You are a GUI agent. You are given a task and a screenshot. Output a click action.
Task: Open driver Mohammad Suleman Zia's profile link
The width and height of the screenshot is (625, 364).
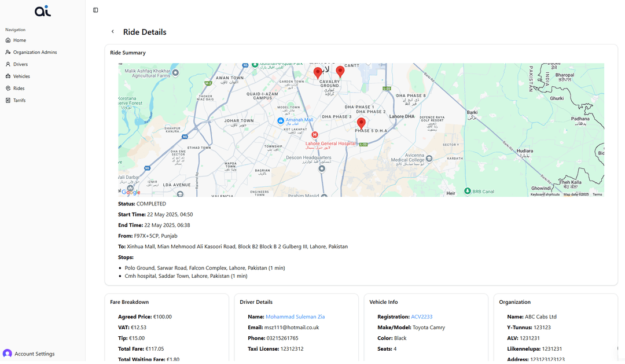tap(295, 317)
